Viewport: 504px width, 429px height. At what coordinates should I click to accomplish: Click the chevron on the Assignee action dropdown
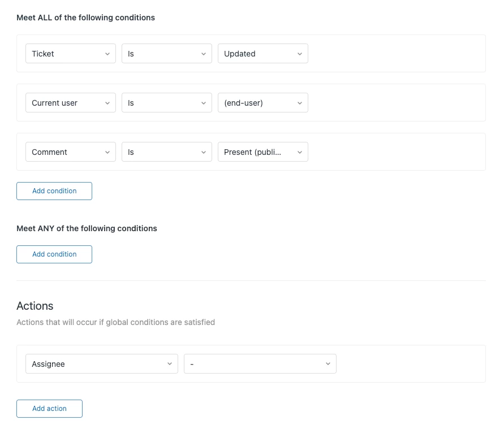pyautogui.click(x=170, y=364)
